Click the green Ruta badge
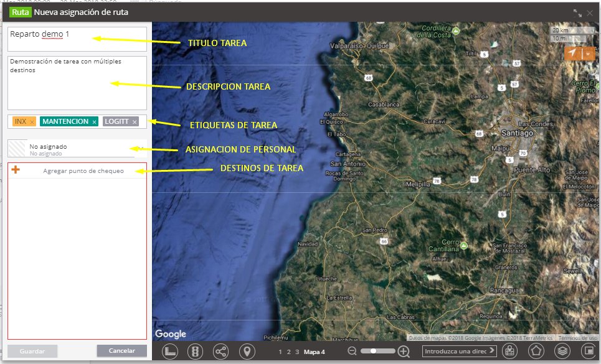The image size is (601, 364). point(21,12)
